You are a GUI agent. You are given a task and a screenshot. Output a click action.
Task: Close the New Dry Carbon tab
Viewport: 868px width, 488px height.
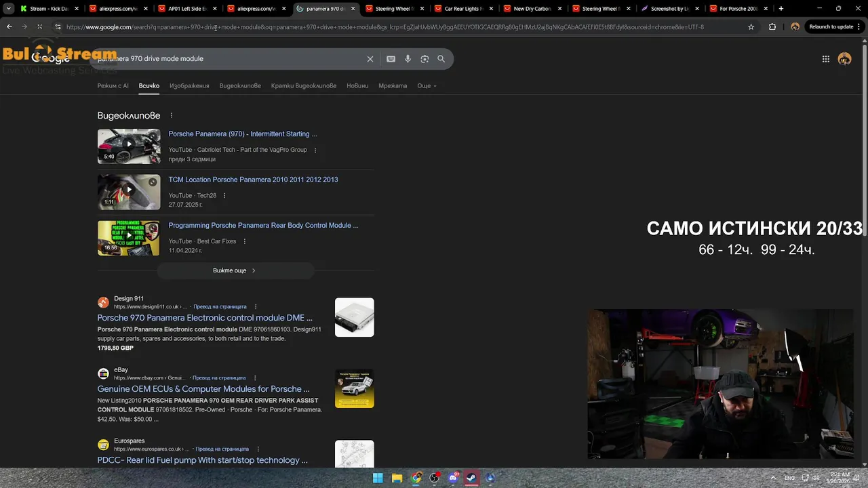click(x=559, y=9)
